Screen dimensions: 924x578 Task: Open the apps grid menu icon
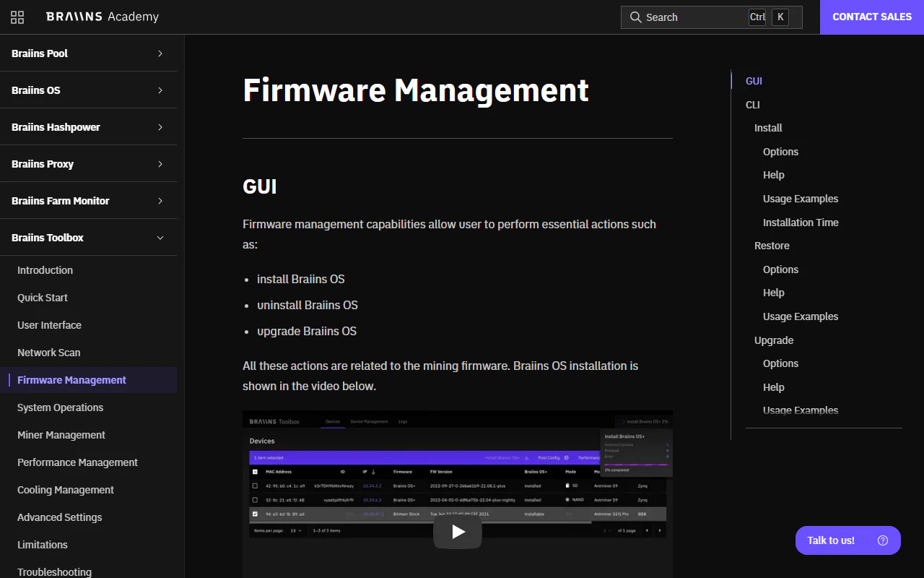point(17,17)
